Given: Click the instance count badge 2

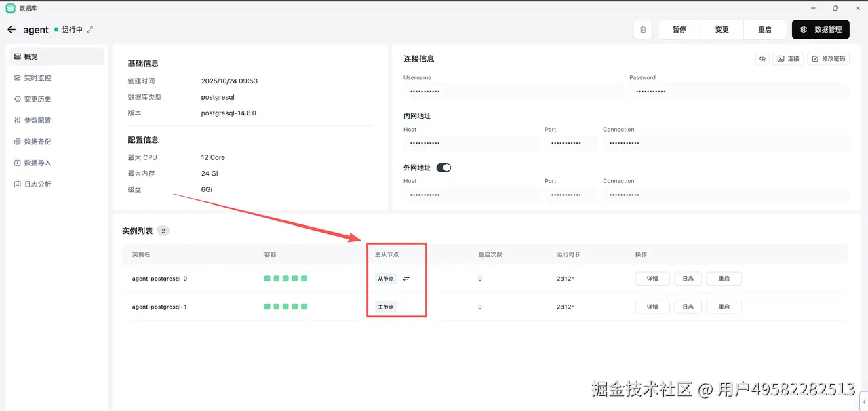Looking at the screenshot, I should [x=163, y=231].
